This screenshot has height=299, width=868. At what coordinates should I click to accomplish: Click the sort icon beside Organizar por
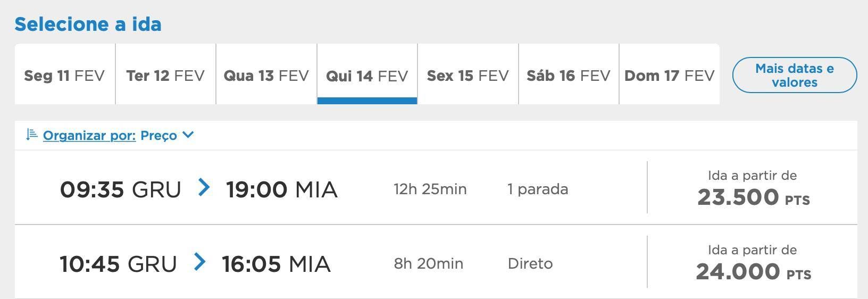click(31, 135)
